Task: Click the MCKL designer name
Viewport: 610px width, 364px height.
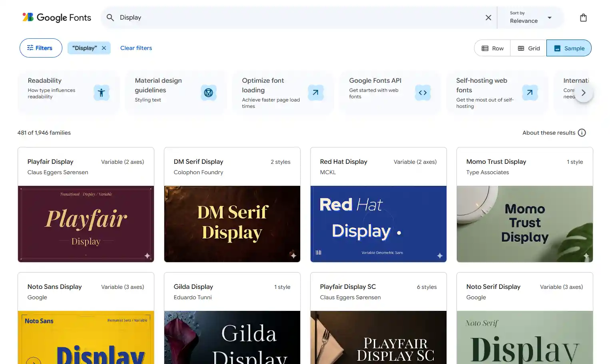Action: coord(328,172)
